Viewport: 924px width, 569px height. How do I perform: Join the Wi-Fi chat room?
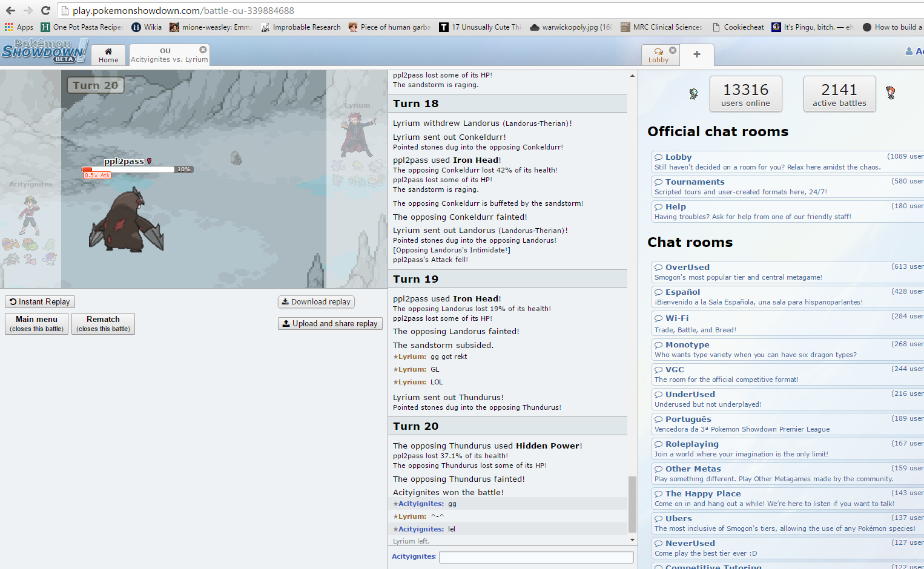pyautogui.click(x=787, y=323)
